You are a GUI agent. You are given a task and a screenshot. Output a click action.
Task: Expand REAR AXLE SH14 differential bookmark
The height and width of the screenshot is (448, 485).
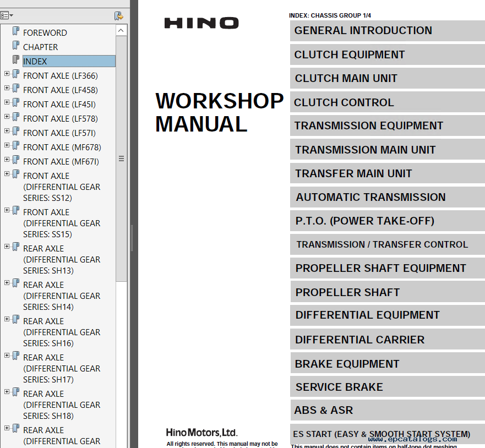[7, 282]
